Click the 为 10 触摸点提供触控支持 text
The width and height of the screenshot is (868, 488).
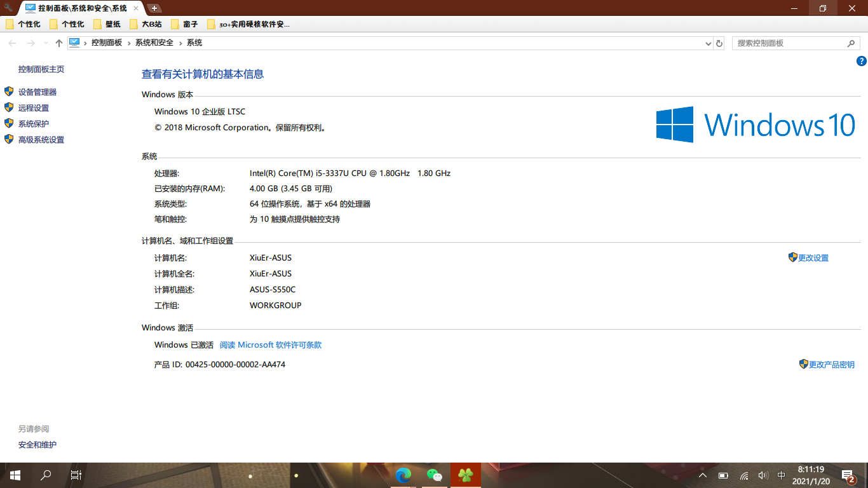[x=295, y=219]
